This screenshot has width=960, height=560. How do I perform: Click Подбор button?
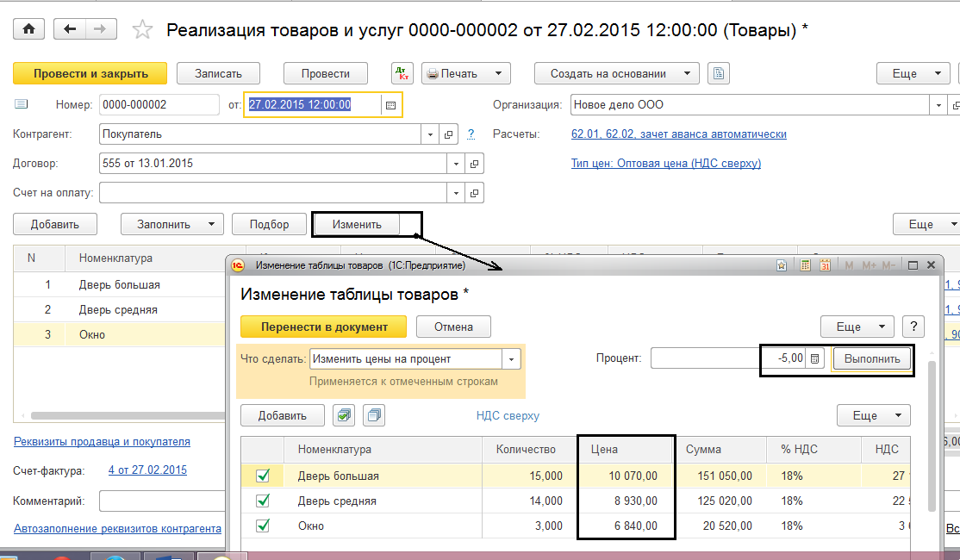(x=270, y=224)
